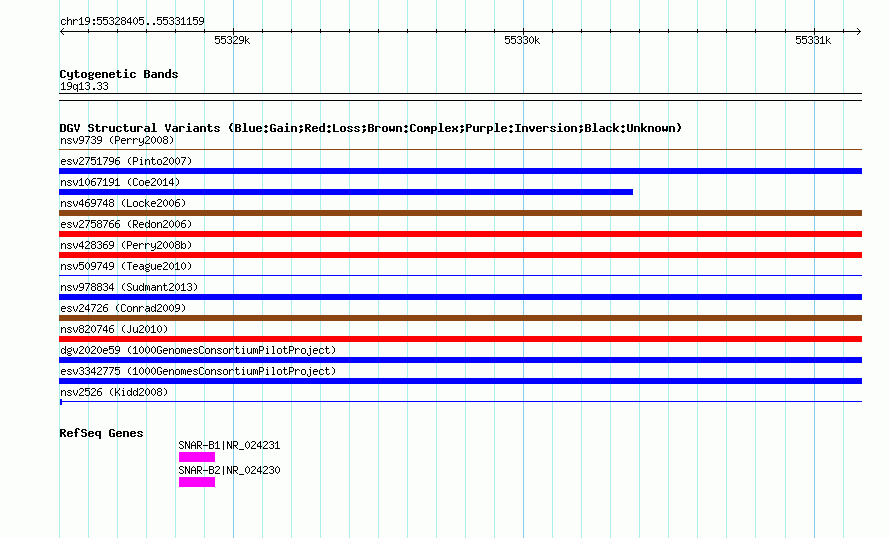This screenshot has height=538, width=890.
Task: Select the blue esv3342775 variant bar
Action: (460, 381)
